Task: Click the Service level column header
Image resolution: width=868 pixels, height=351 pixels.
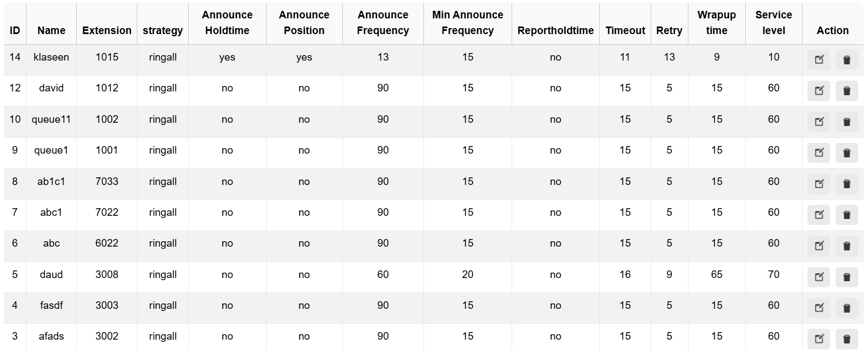Action: tap(773, 23)
